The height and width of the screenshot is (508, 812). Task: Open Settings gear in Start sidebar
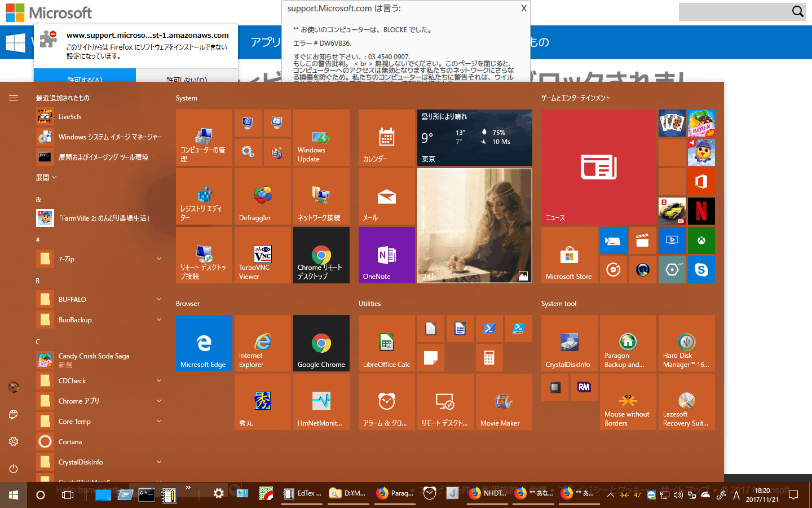(x=14, y=441)
